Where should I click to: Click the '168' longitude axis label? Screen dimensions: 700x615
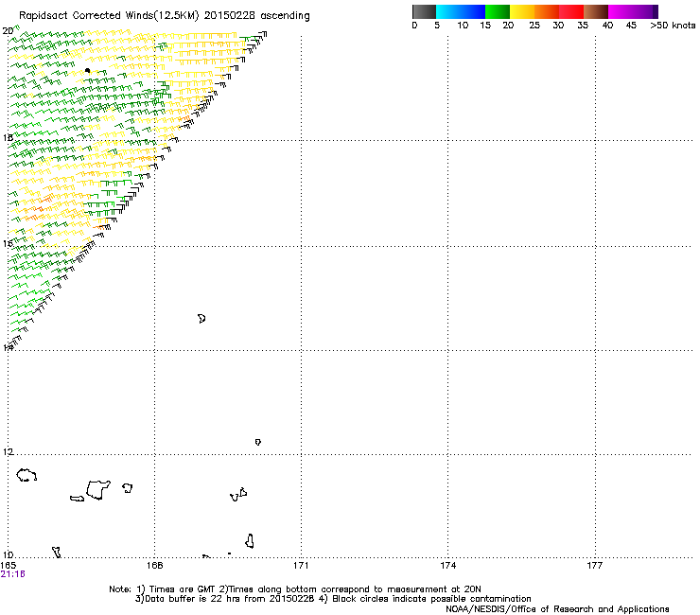(154, 566)
